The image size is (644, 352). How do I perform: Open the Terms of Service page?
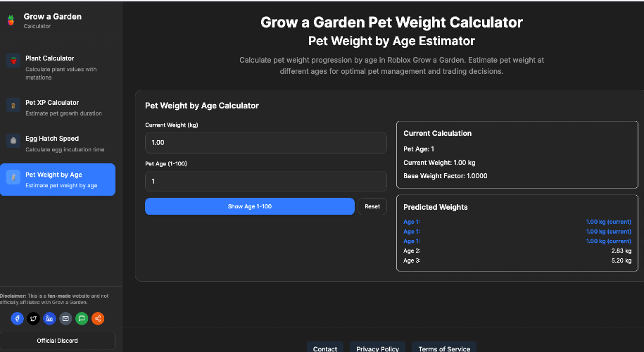click(444, 348)
